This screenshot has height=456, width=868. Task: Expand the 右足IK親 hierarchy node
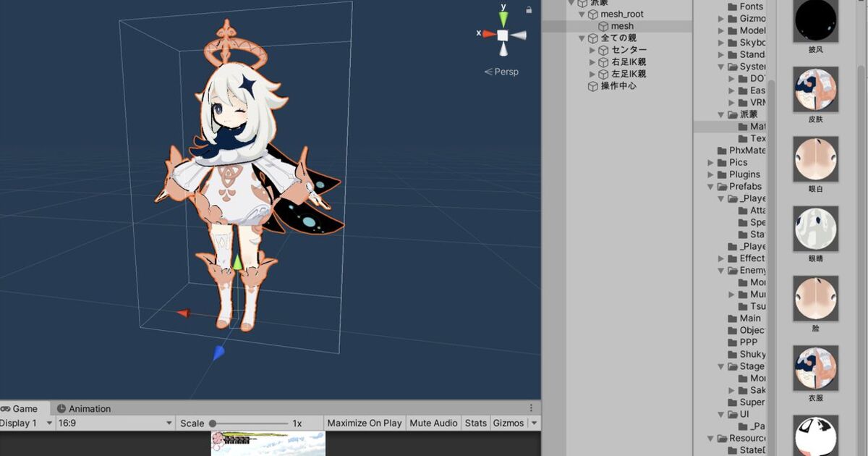pyautogui.click(x=593, y=62)
